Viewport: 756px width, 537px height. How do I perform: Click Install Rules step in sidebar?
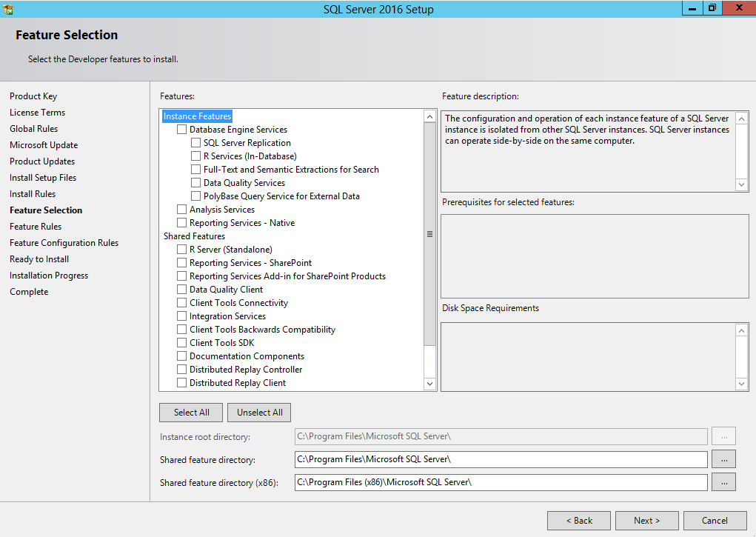[33, 194]
